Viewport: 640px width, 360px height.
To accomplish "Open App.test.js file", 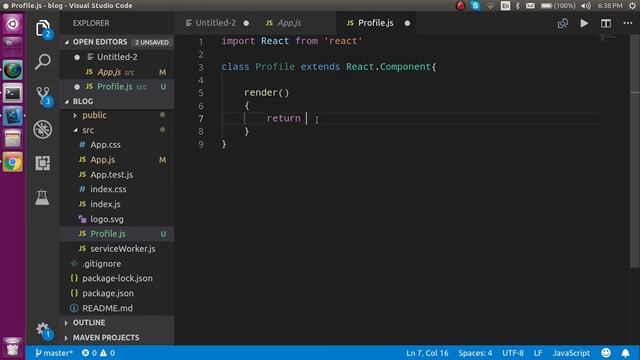I will pyautogui.click(x=117, y=175).
